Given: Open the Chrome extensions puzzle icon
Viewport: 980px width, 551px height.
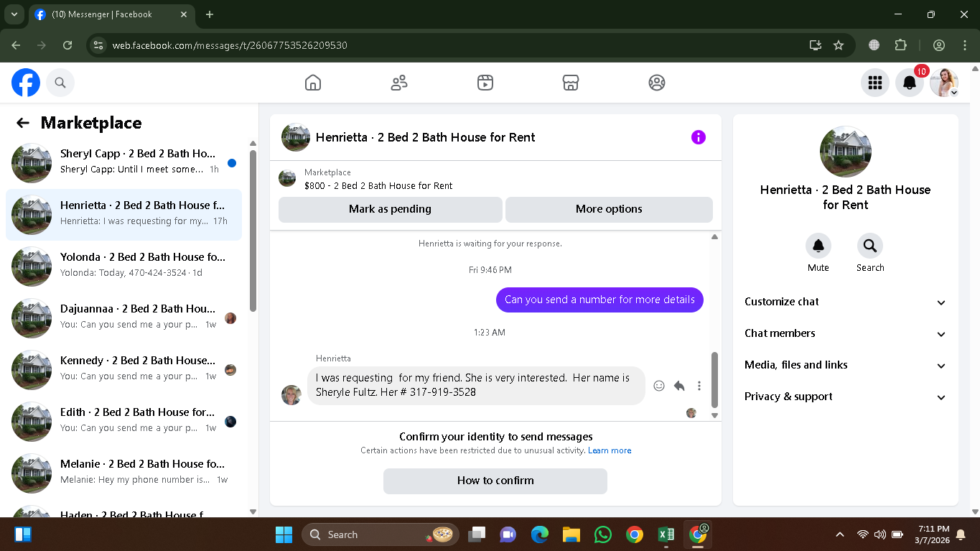Looking at the screenshot, I should click(901, 45).
